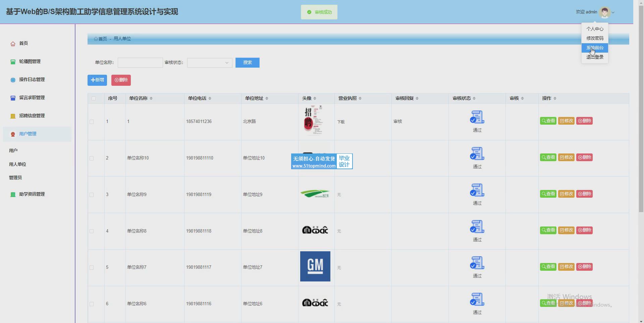This screenshot has height=323, width=644.
Task: Click the 单位名称 search input field
Action: pos(140,63)
